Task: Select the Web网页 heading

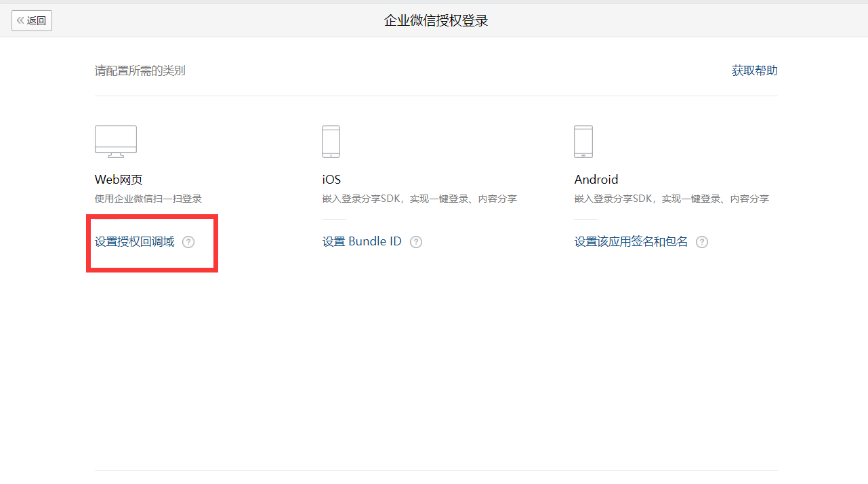Action: (x=119, y=180)
